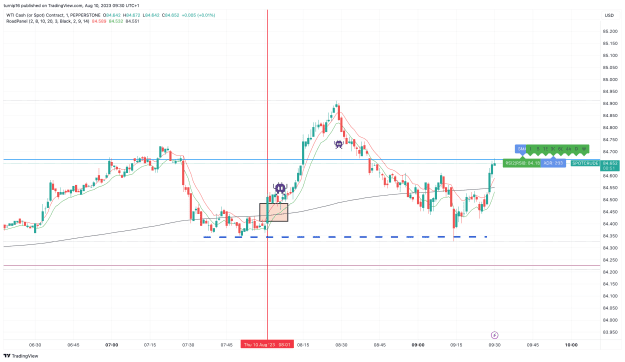Image resolution: width=625 pixels, height=362 pixels.
Task: Click the TradingView logo at bottom left
Action: pyautogui.click(x=21, y=356)
